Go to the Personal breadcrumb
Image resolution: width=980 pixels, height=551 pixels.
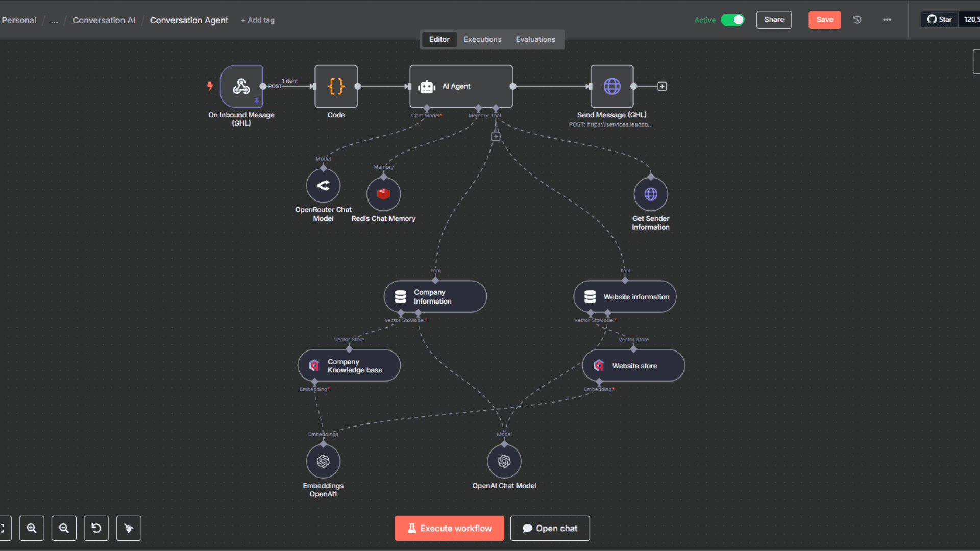click(19, 20)
